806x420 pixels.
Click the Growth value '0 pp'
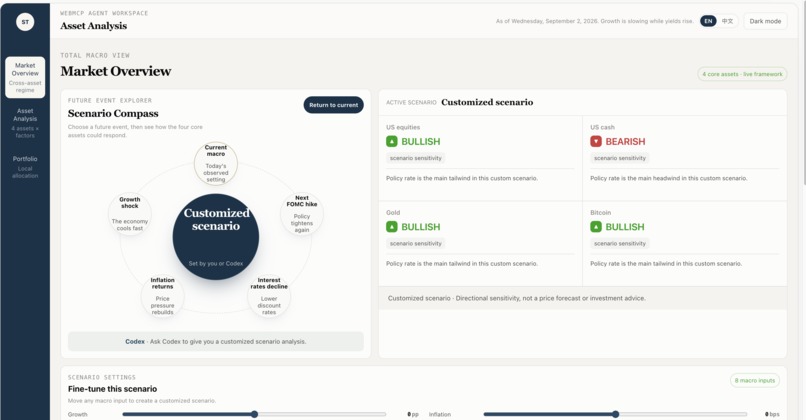click(x=413, y=414)
